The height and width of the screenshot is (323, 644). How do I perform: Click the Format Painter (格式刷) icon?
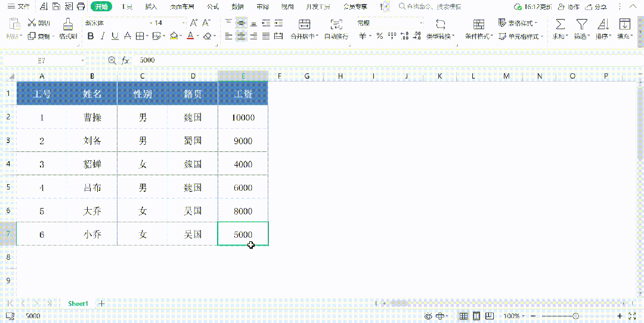tap(68, 23)
